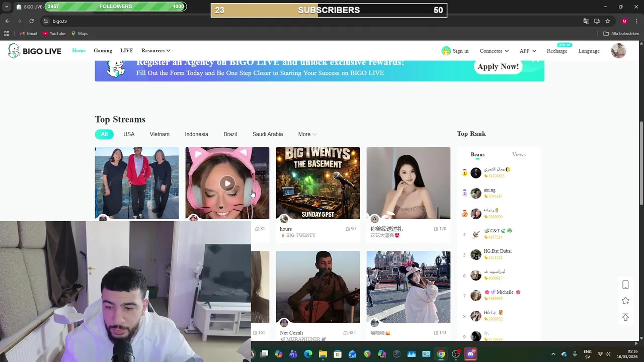The width and height of the screenshot is (644, 362).
Task: Expand the More countries dropdown
Action: [307, 134]
